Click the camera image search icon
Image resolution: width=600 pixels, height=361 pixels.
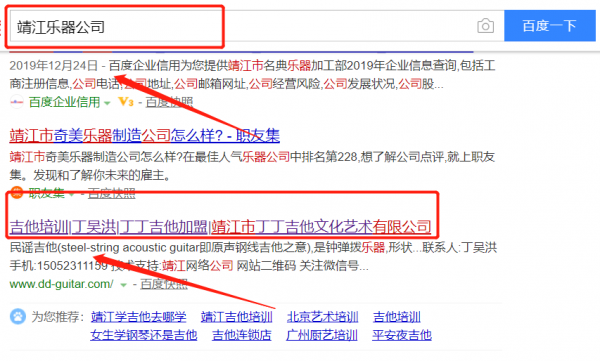click(485, 26)
